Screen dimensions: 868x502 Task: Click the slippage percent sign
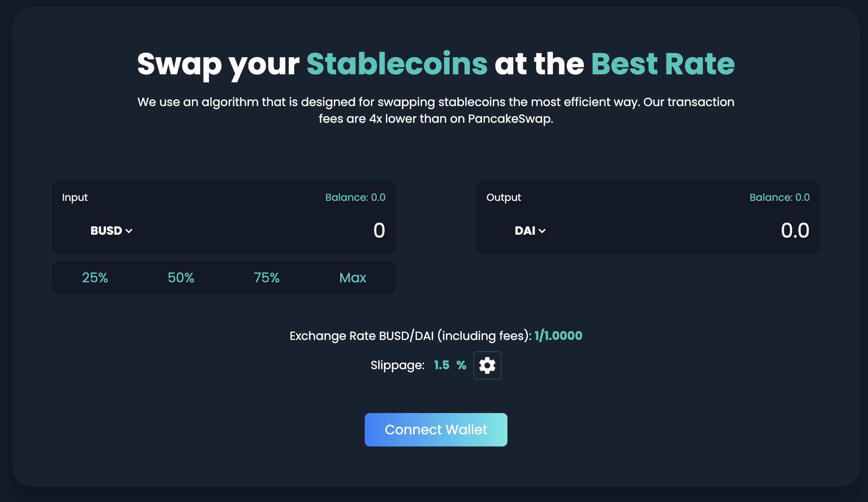pos(461,365)
